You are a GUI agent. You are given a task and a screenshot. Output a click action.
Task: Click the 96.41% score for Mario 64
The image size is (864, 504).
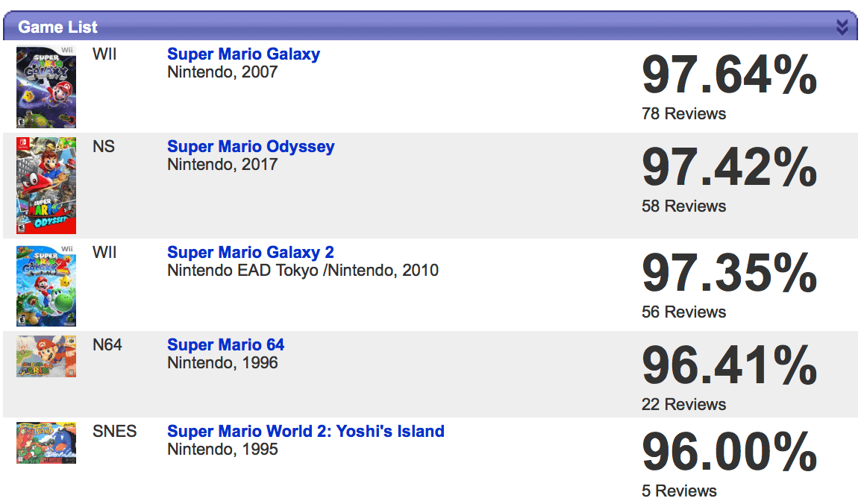pos(729,366)
